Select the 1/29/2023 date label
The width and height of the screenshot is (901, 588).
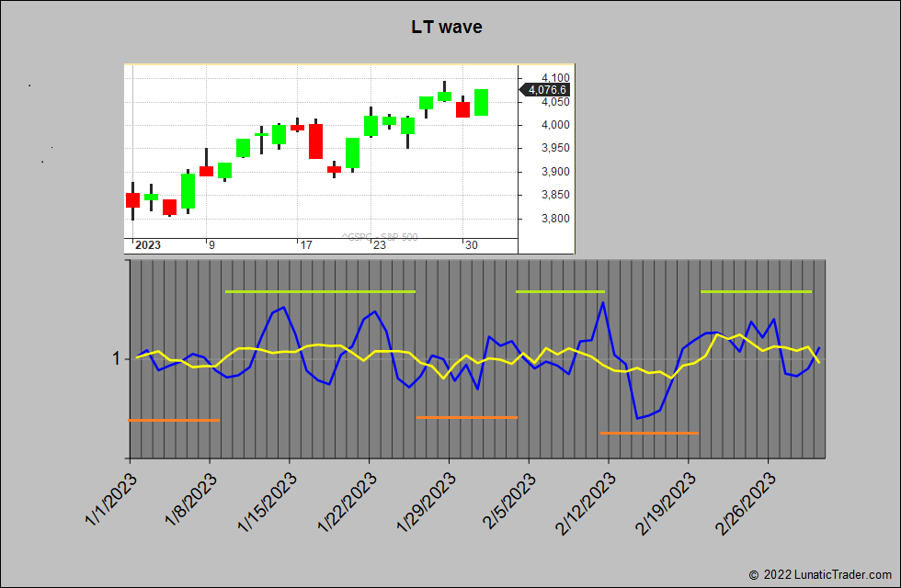pos(428,502)
